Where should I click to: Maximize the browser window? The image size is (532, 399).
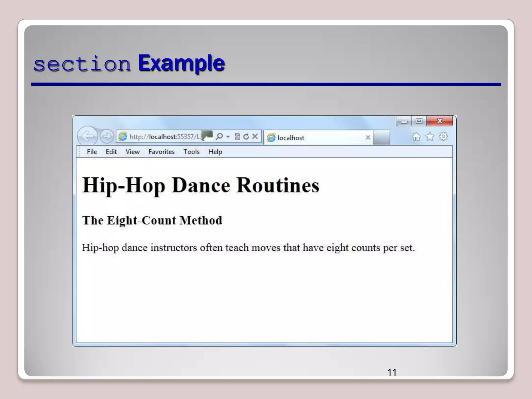point(419,121)
